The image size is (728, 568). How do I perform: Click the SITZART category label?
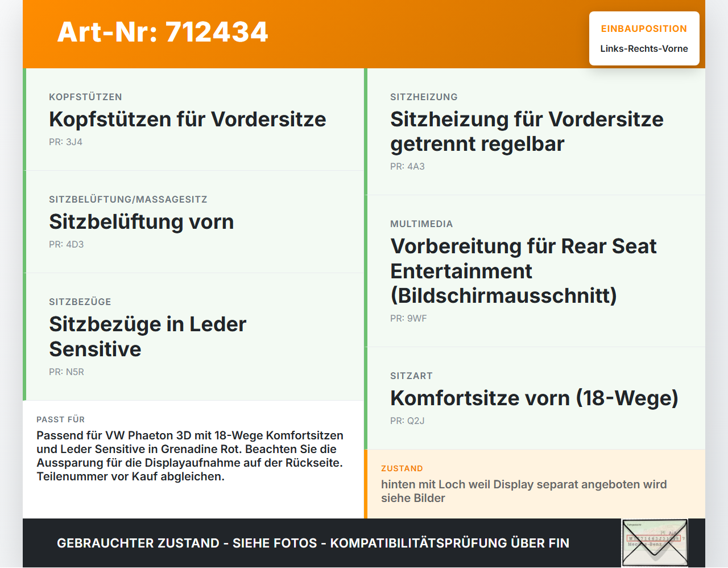click(411, 376)
